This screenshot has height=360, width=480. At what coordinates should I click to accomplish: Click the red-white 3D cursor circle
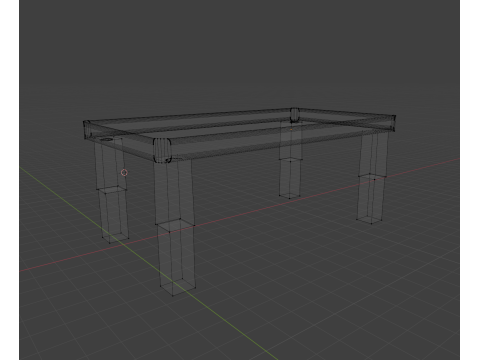click(124, 172)
